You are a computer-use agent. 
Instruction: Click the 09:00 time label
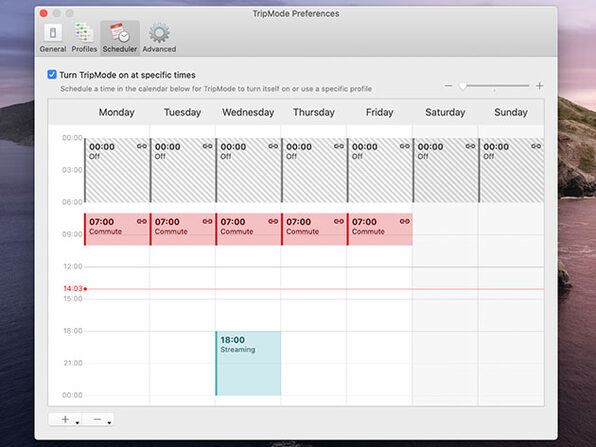tap(72, 234)
